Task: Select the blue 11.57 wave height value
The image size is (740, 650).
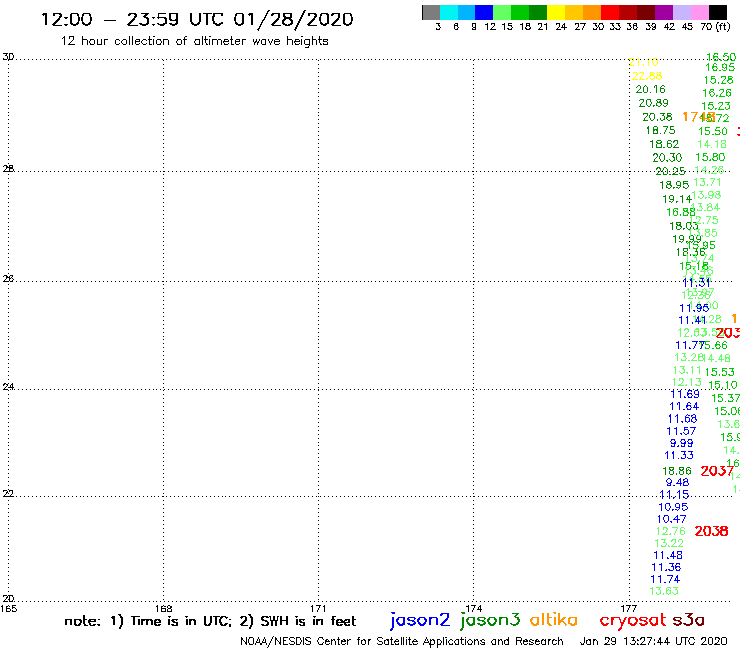Action: pyautogui.click(x=681, y=431)
